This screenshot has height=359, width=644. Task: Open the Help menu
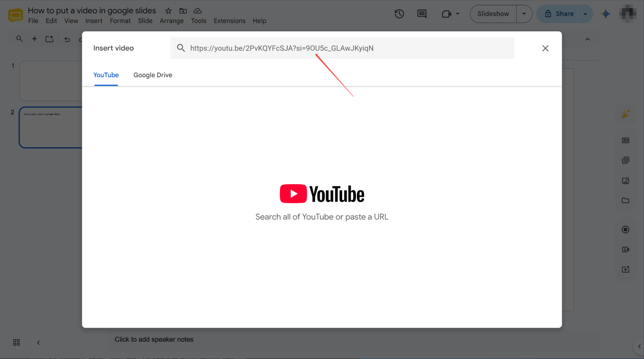click(x=260, y=21)
